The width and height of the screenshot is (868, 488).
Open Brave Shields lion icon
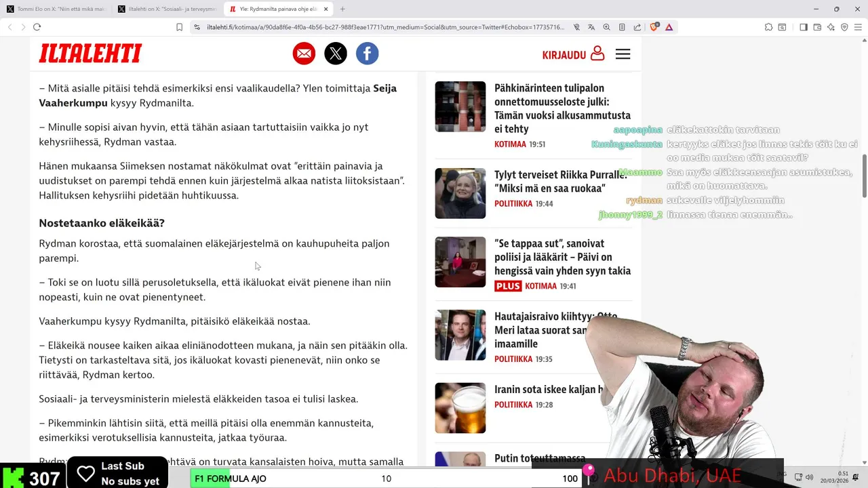654,27
